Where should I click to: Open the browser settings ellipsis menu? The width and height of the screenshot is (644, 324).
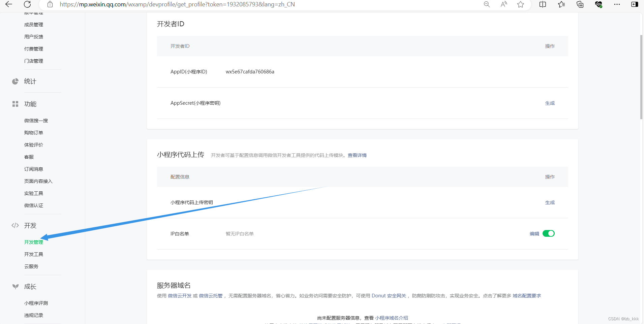pos(617,4)
